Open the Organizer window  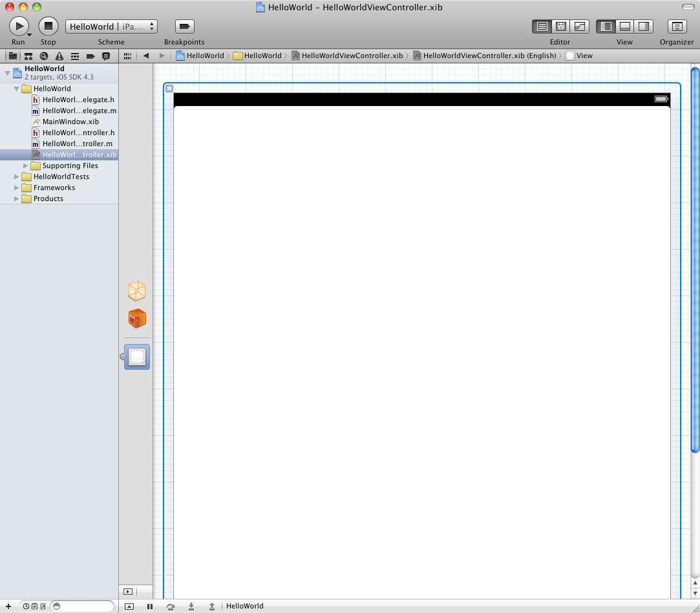click(x=676, y=27)
